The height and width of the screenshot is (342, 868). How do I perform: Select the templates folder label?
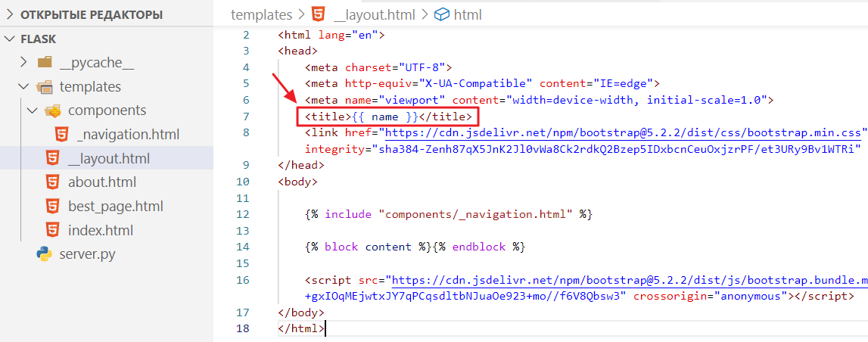[90, 87]
